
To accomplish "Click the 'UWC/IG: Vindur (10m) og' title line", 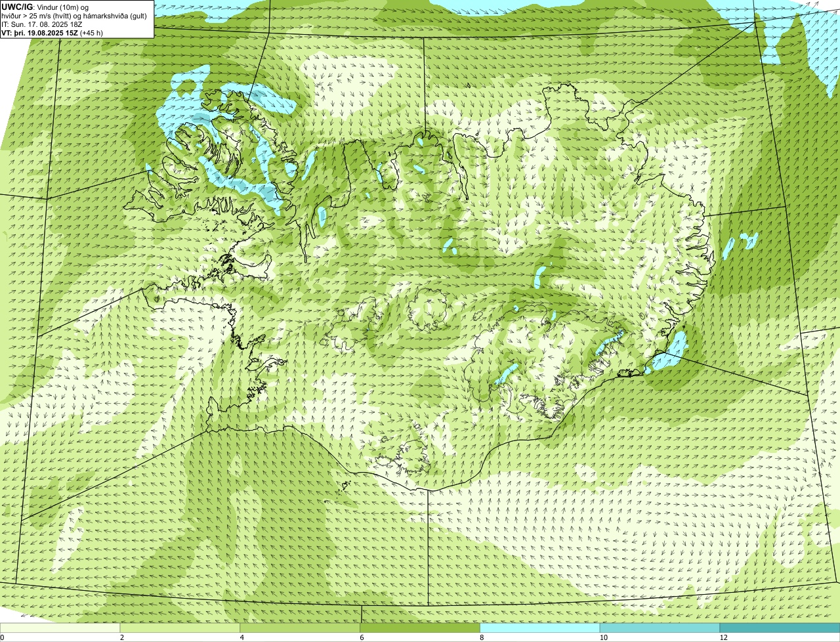I will [x=45, y=7].
